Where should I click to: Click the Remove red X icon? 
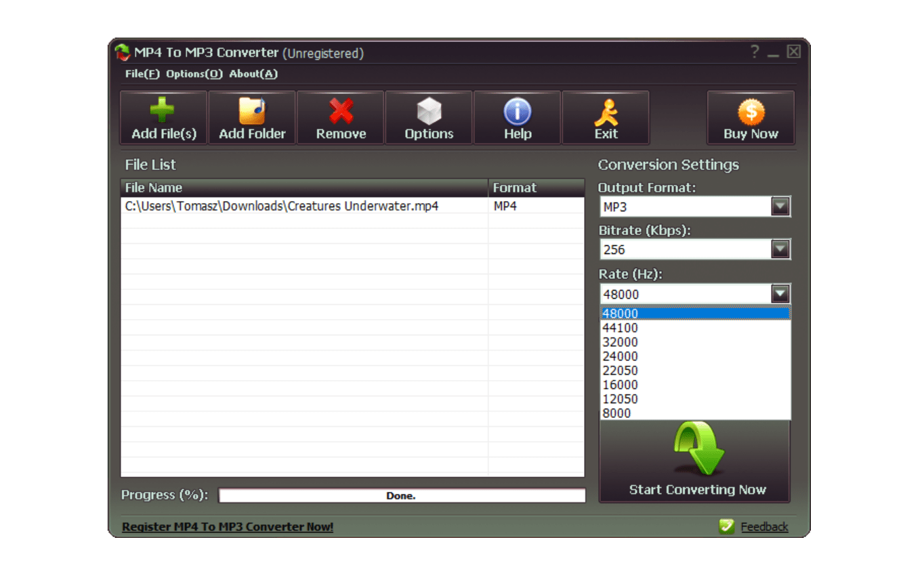coord(341,110)
